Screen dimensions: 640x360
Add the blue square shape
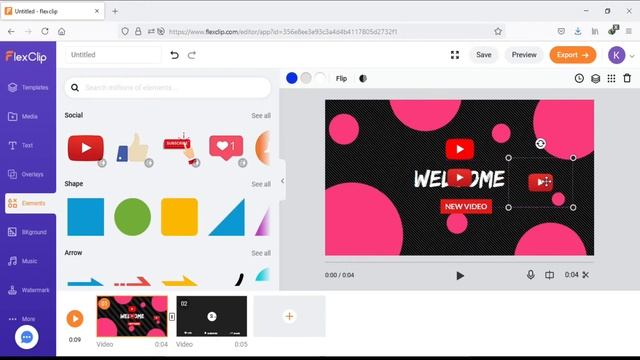[86, 217]
